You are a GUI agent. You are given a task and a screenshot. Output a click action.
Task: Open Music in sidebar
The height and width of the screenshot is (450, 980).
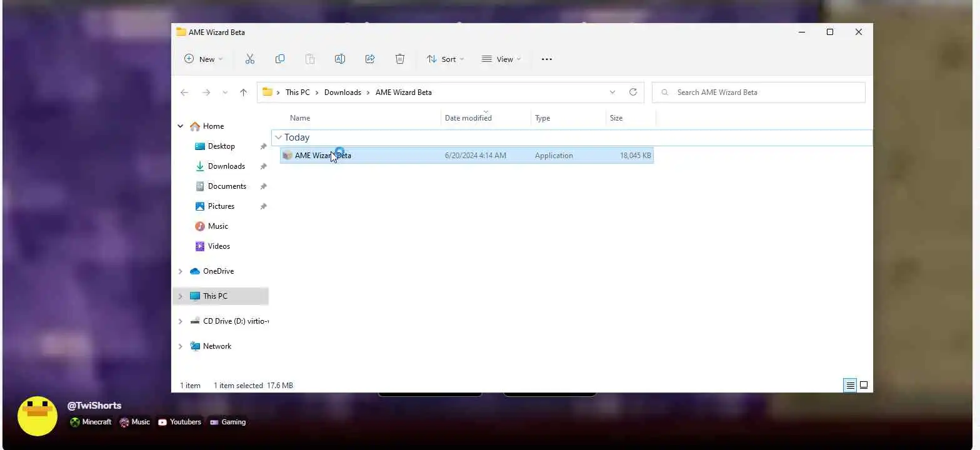(218, 226)
